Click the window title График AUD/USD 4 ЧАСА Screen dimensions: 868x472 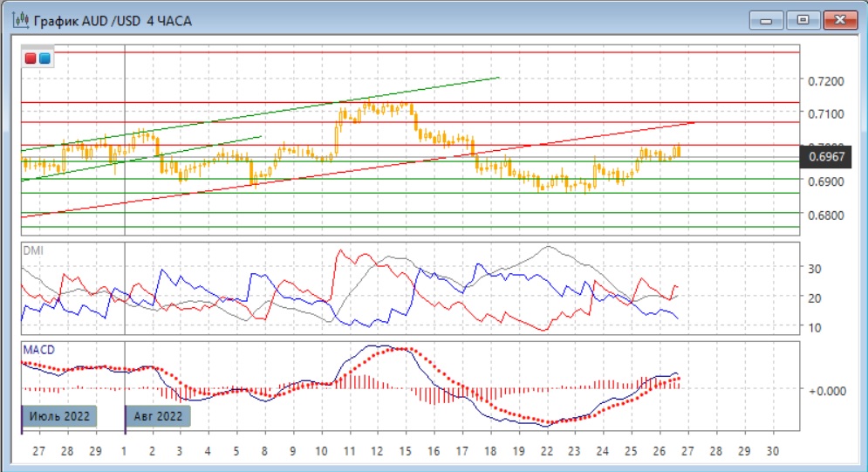coord(113,21)
